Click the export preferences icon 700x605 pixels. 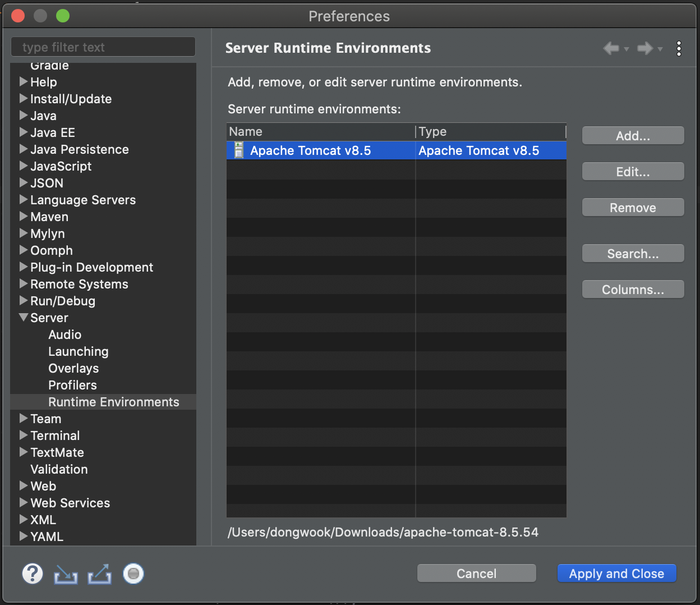point(100,574)
